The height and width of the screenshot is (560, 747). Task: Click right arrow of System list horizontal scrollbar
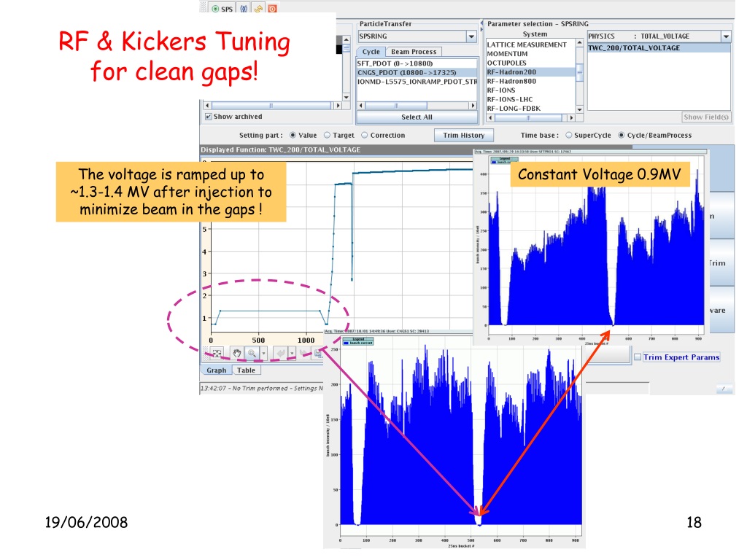(572, 117)
